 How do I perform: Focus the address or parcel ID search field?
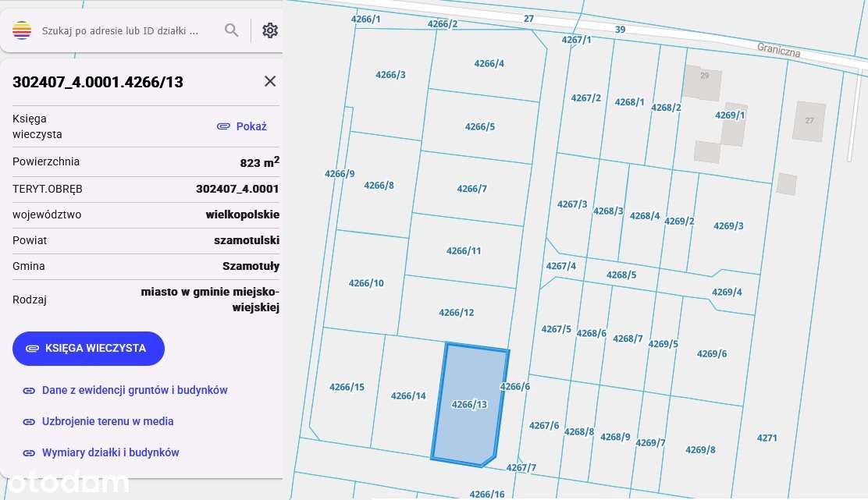point(120,31)
